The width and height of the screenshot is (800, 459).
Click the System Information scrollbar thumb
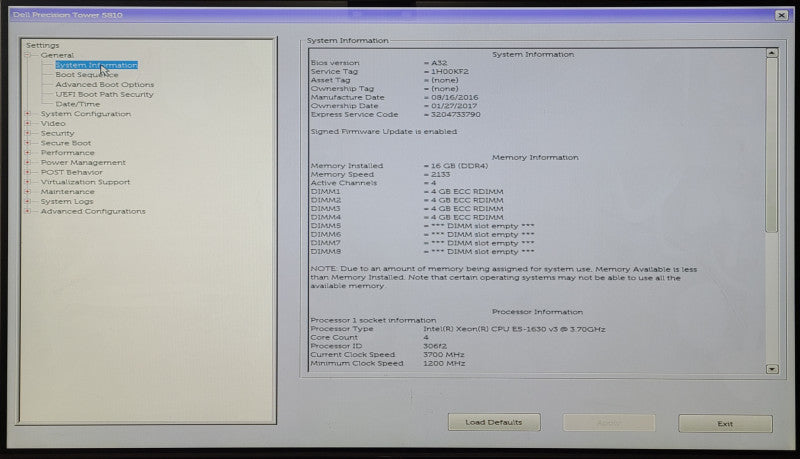pyautogui.click(x=772, y=145)
